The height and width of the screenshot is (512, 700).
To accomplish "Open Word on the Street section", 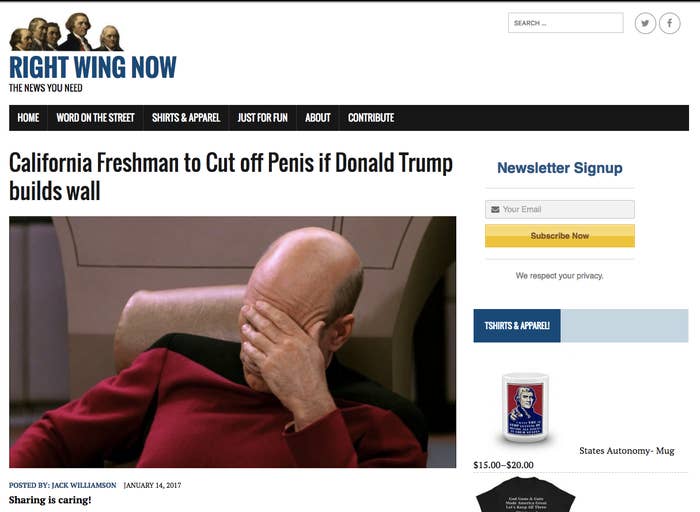I will 95,118.
